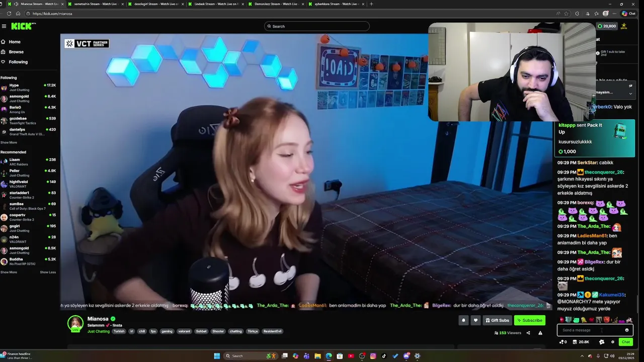The width and height of the screenshot is (644, 362).
Task: Show hidden system tray icons
Action: point(583,356)
